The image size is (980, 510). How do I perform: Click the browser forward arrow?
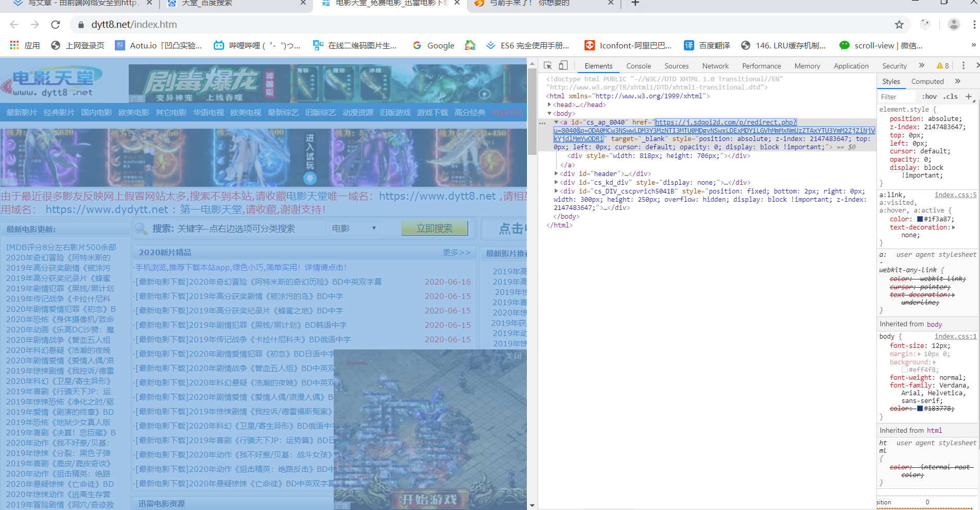[35, 25]
